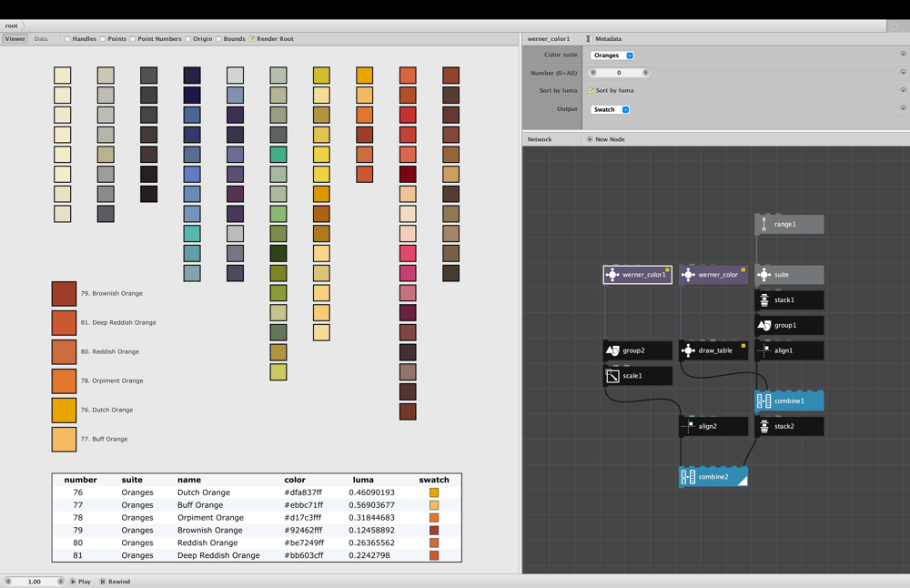
Task: Enable the Points checkbox
Action: (103, 39)
